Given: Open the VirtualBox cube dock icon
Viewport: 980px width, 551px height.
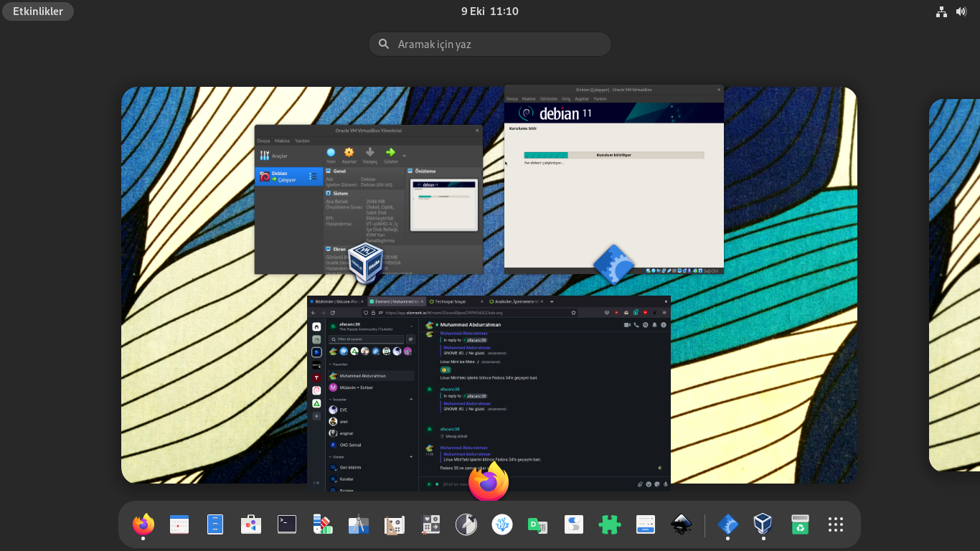Looking at the screenshot, I should coord(763,524).
